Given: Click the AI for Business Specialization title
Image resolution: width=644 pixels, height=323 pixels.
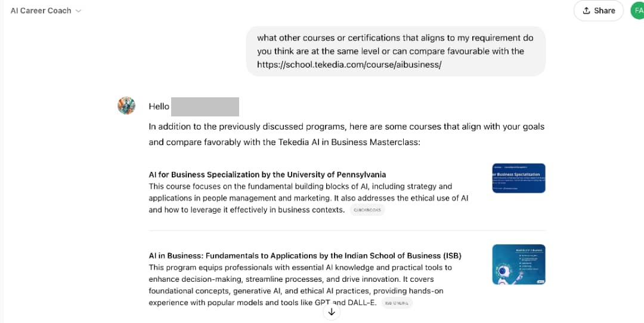Looking at the screenshot, I should [x=267, y=175].
